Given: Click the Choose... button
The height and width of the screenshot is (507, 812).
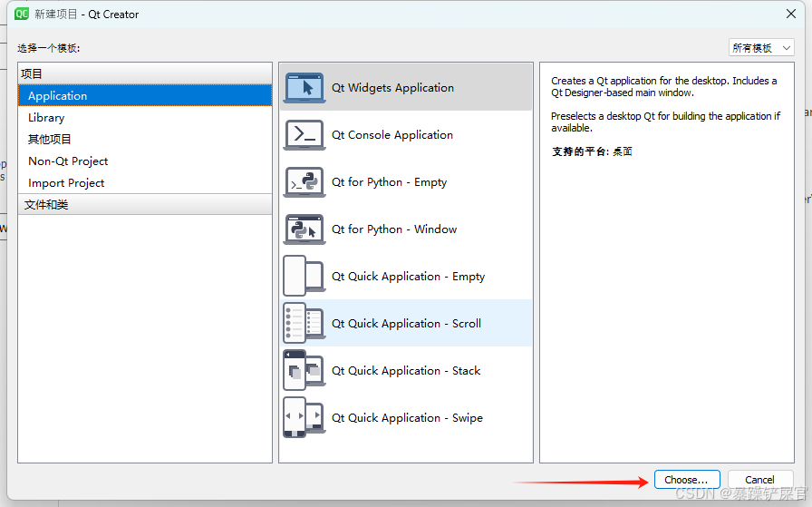Looking at the screenshot, I should click(x=687, y=480).
